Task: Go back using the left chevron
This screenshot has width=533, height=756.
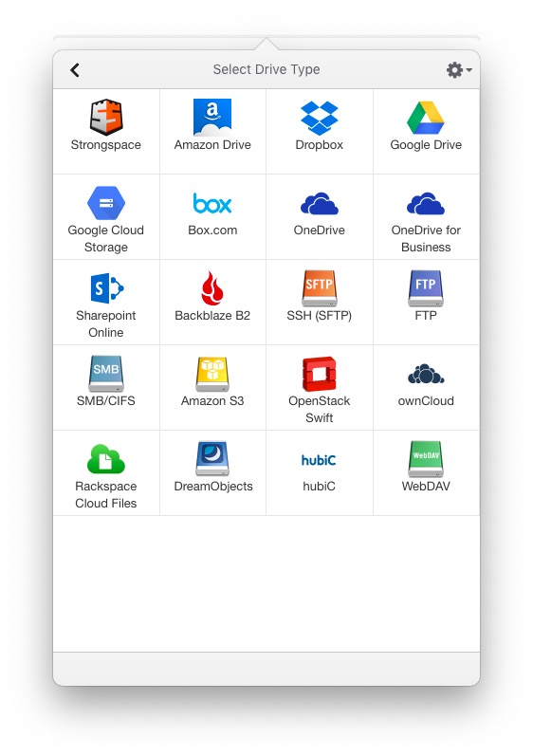Action: click(75, 70)
